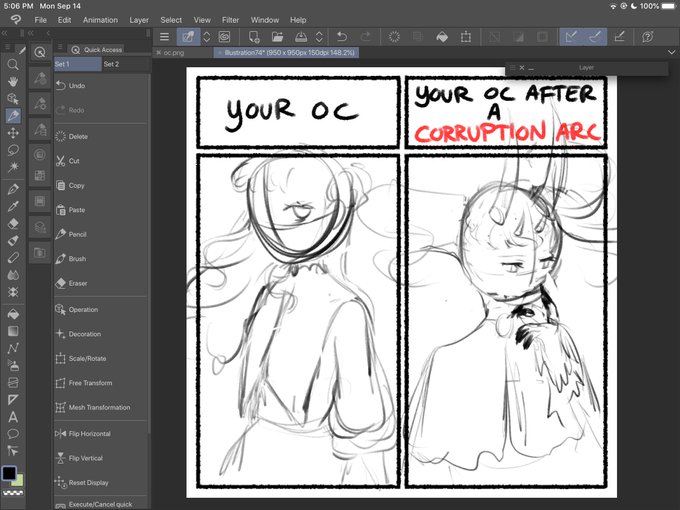Screen dimensions: 680x510
Task: Click Scale/Rotate icon in command bar
Action: (x=466, y=37)
